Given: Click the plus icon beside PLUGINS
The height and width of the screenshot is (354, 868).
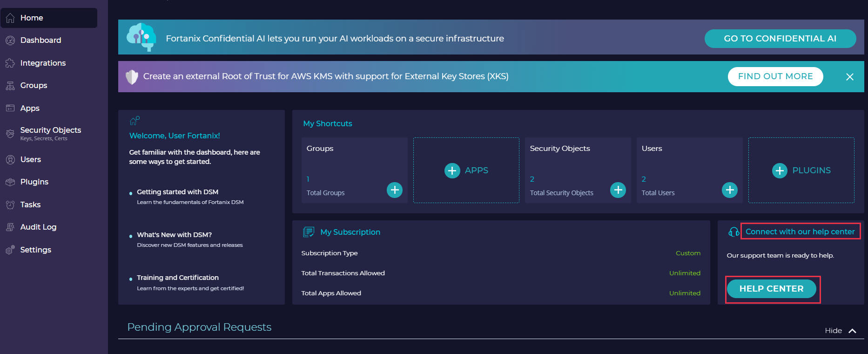Looking at the screenshot, I should (x=780, y=171).
